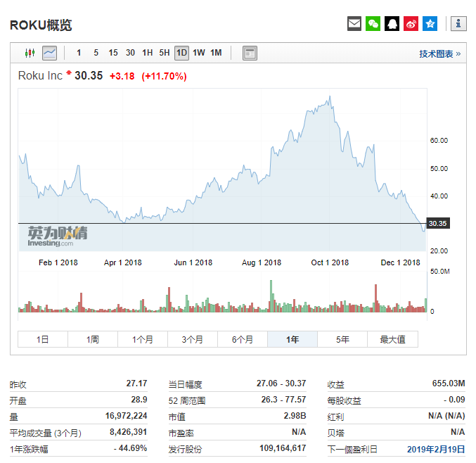Select the 1个月 range tab
This screenshot has width=476, height=463.
142,339
